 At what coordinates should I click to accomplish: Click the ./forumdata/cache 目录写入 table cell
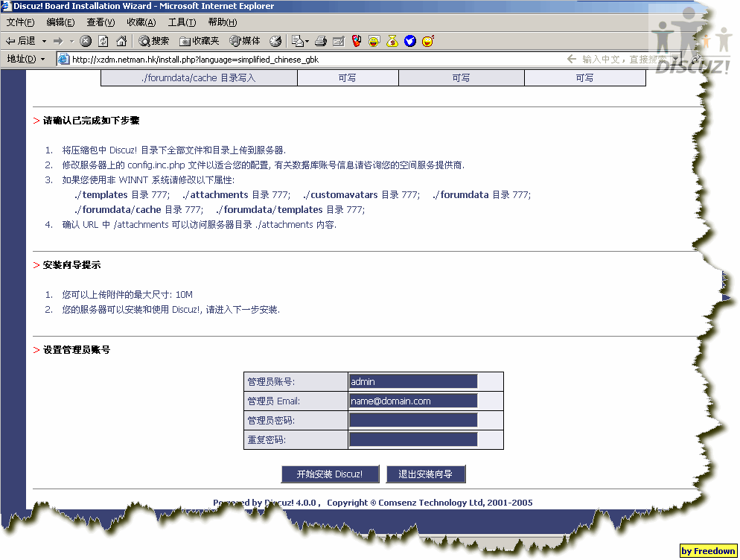click(x=199, y=78)
